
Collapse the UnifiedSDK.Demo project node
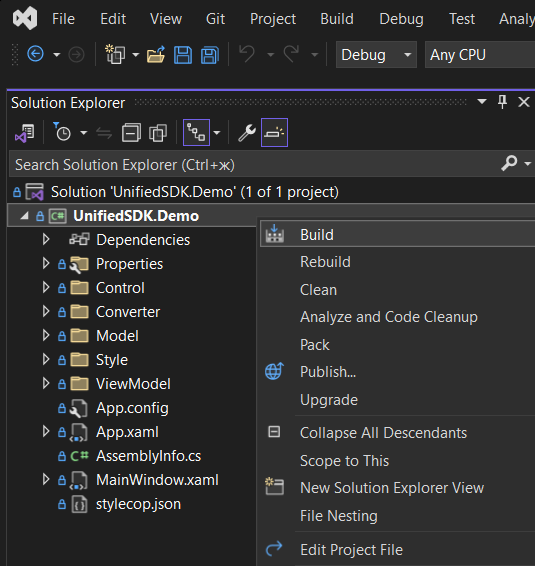pos(24,216)
